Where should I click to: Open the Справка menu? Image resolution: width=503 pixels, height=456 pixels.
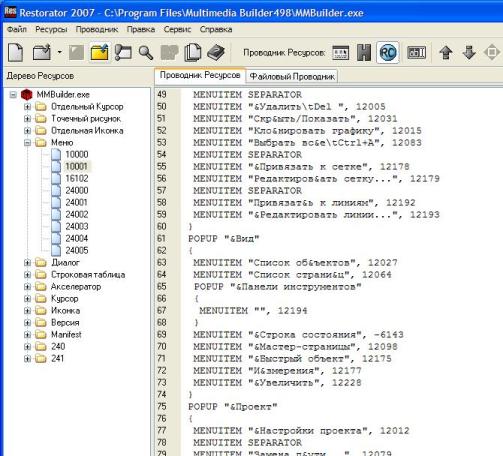pos(216,29)
